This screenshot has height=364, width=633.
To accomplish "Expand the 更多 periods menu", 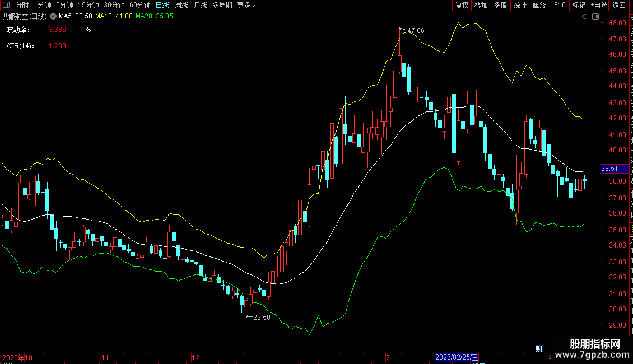I will [246, 5].
